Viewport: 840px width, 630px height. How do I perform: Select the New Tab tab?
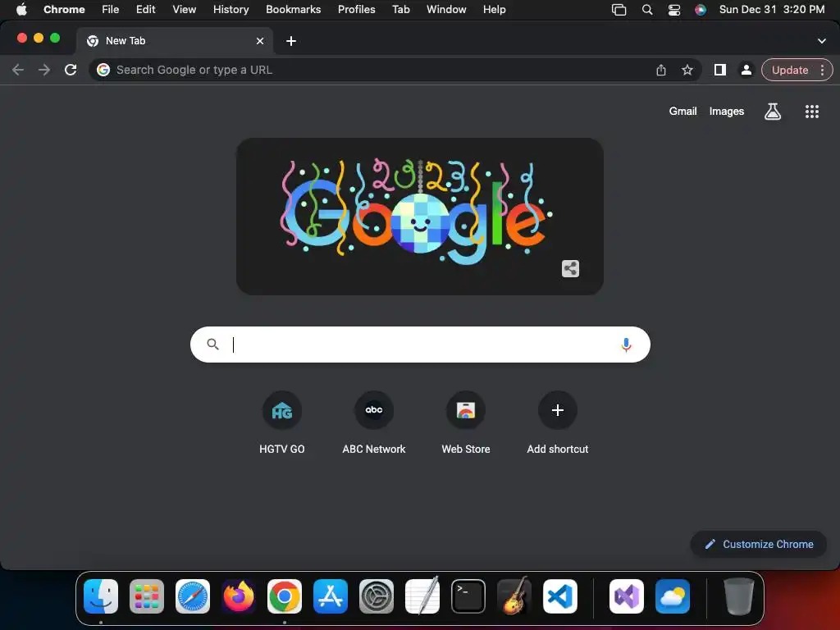coord(174,41)
